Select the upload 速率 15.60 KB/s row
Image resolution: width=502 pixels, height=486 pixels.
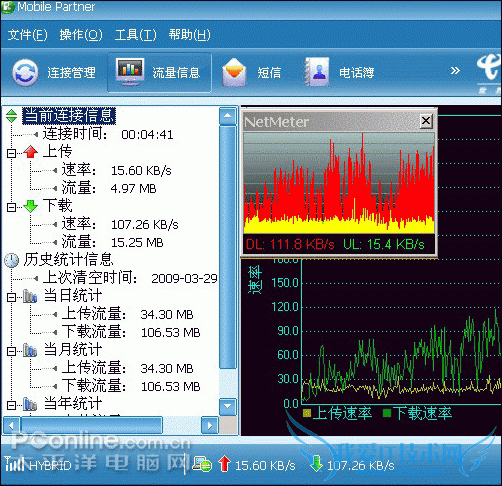click(x=116, y=170)
